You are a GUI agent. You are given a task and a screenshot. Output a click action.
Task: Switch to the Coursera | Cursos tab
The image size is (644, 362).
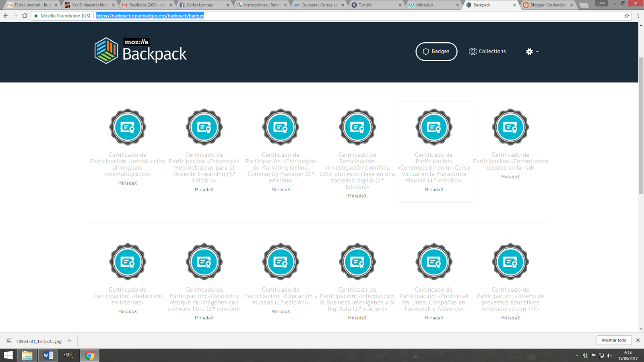[319, 5]
